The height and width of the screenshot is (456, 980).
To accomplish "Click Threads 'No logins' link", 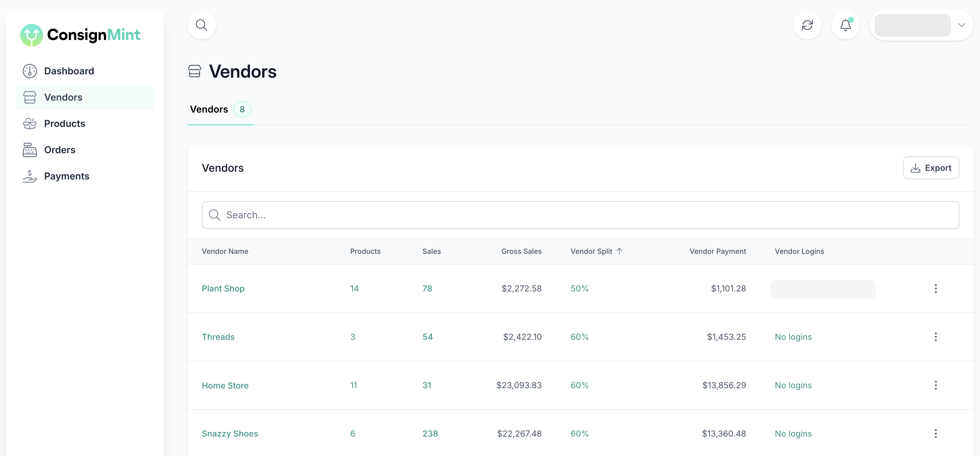I will coord(793,337).
